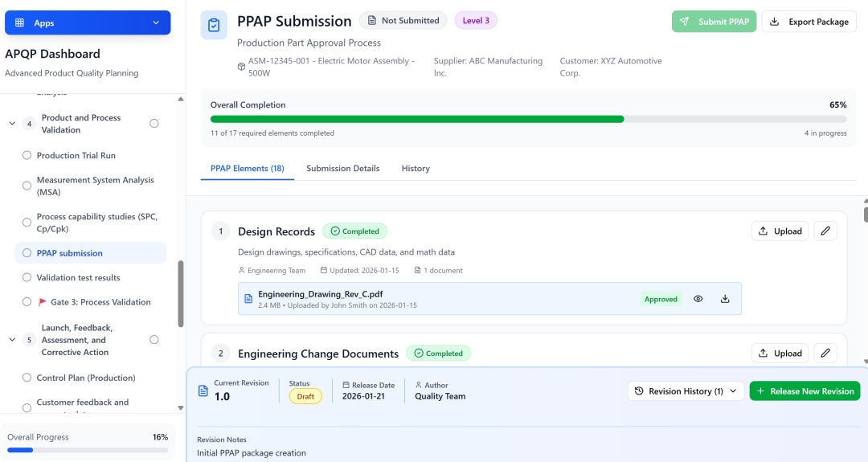Collapse the Launch, Feedback, Assessment section
This screenshot has height=462, width=868.
[x=12, y=340]
